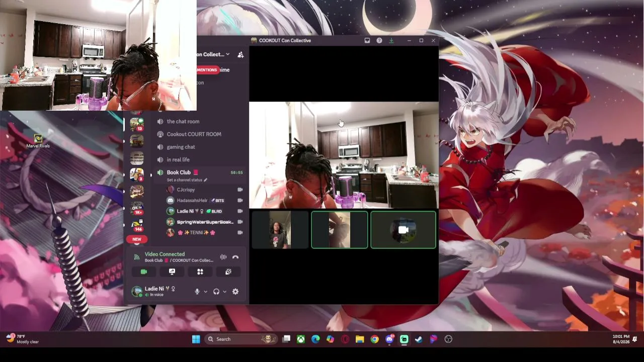Focus the main video stream

click(344, 155)
